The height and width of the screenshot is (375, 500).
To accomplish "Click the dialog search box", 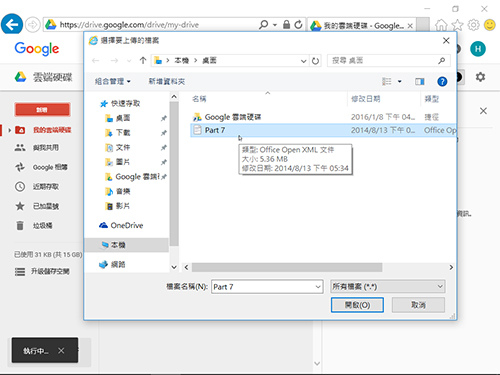I will click(389, 61).
